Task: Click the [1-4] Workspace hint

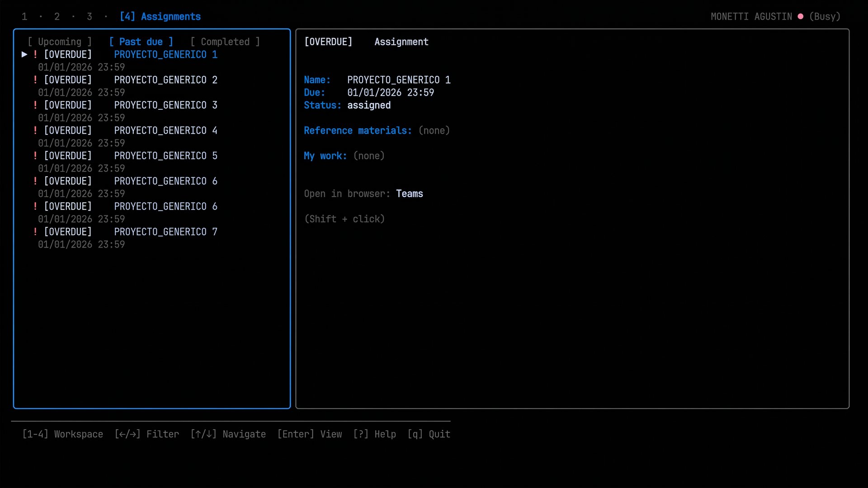Action: pyautogui.click(x=62, y=434)
